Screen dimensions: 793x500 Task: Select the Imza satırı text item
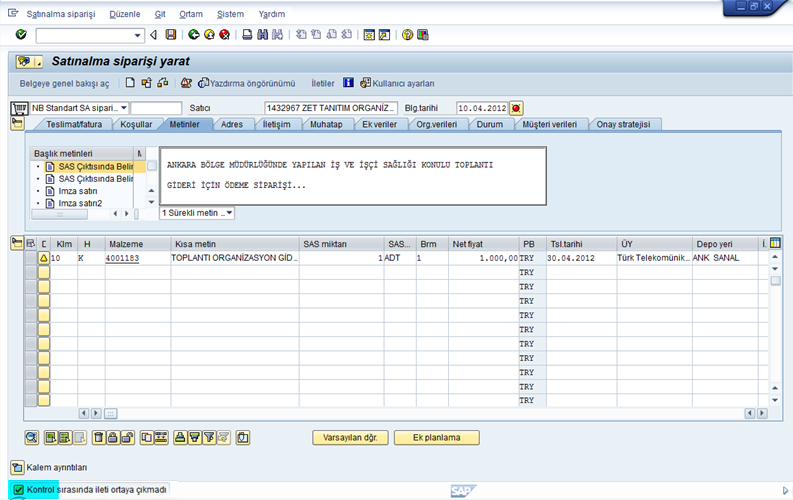click(x=77, y=191)
